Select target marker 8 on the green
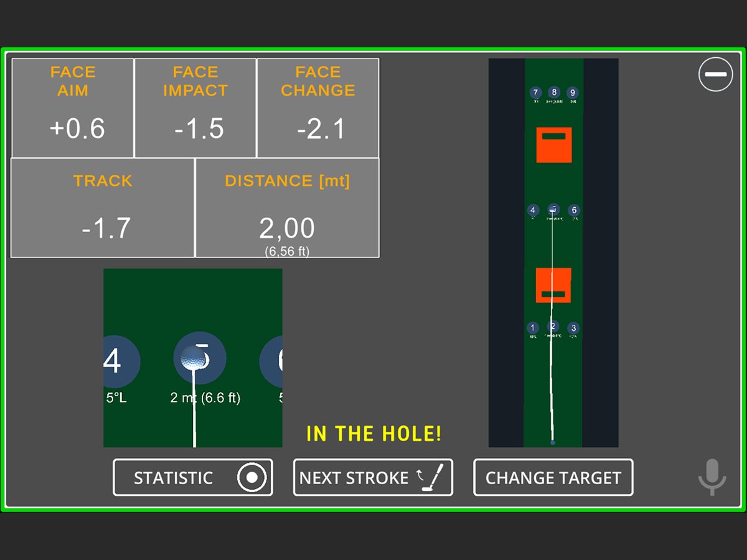 point(554,92)
